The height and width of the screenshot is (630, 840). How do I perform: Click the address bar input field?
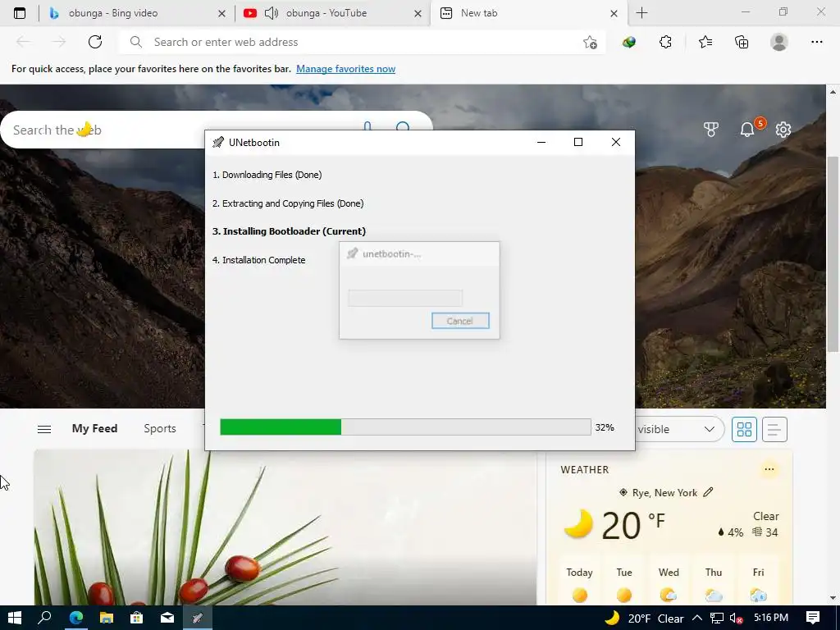pos(362,42)
